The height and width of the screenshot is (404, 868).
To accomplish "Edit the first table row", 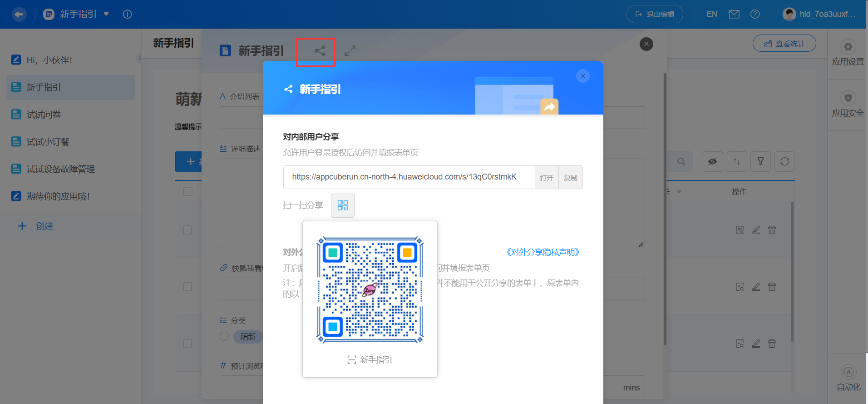I will click(x=756, y=230).
